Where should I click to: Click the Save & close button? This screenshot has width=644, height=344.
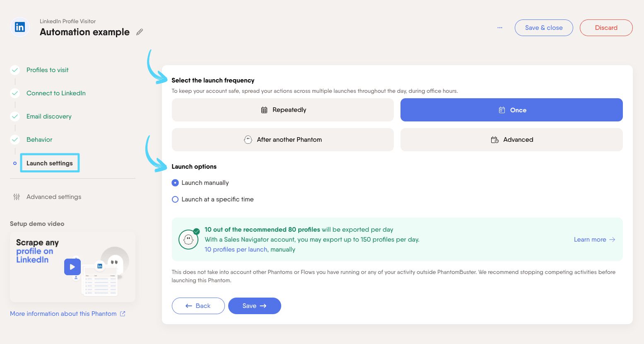(x=544, y=28)
